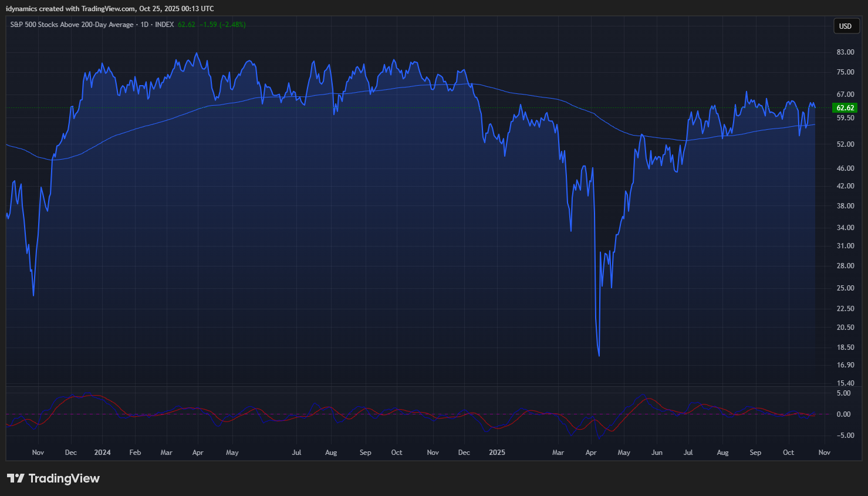
Task: Select the Jun marker on time axis
Action: [x=657, y=453]
